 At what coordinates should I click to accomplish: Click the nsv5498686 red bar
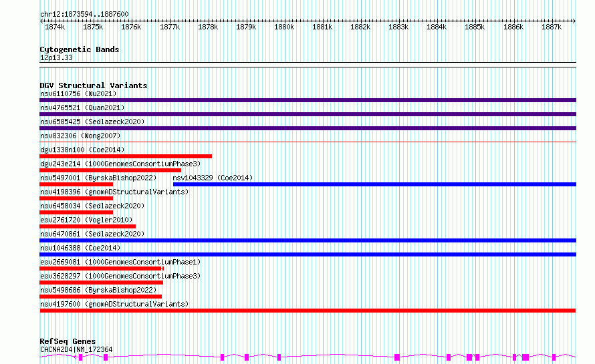point(100,297)
